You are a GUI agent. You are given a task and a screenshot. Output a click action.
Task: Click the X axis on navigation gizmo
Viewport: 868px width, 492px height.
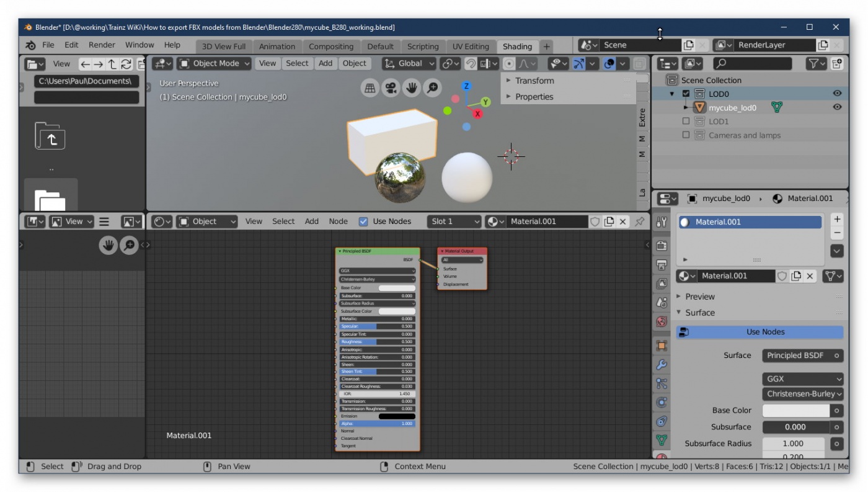pos(477,114)
